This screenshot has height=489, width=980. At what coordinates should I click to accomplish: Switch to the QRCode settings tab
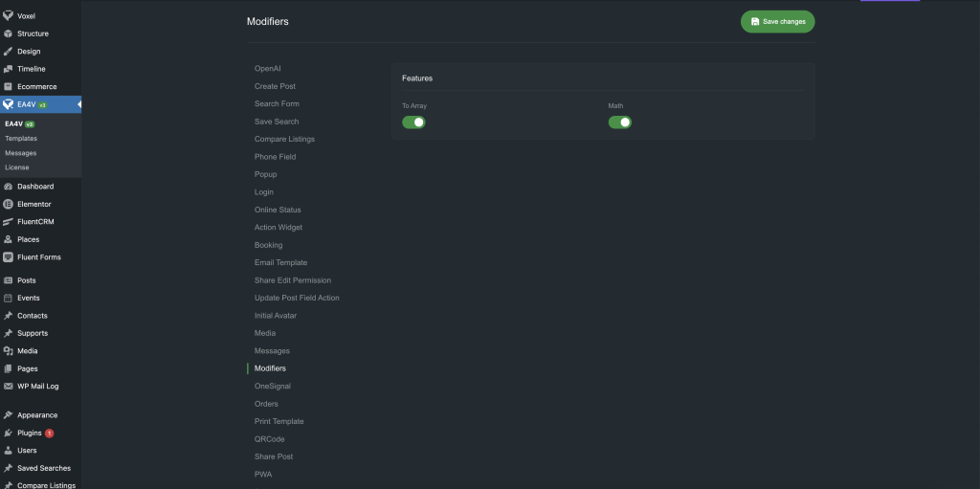click(269, 439)
